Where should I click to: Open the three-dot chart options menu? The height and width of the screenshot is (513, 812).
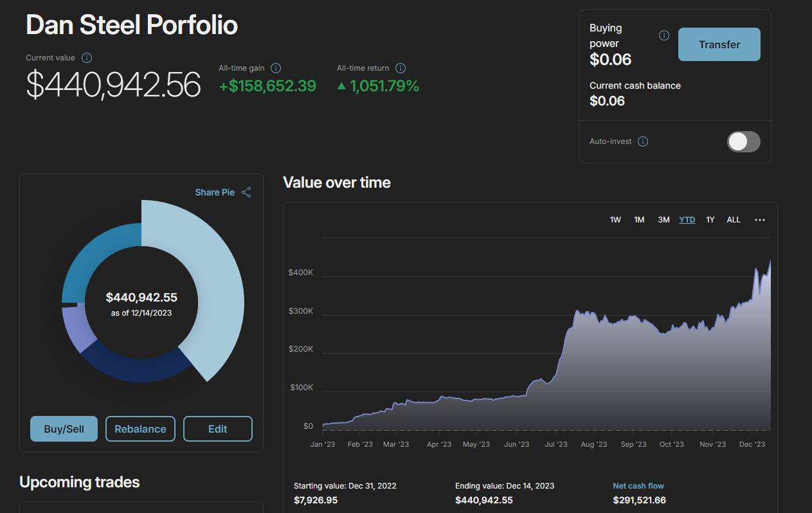pyautogui.click(x=760, y=220)
